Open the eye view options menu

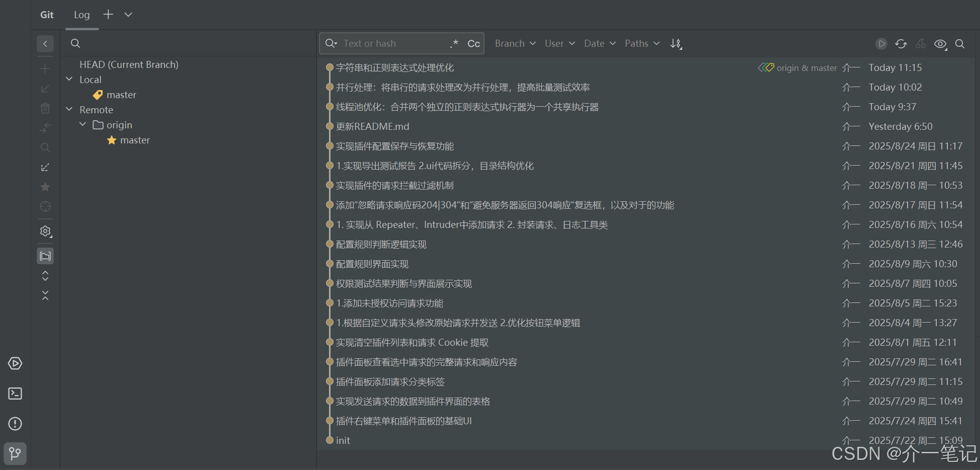click(x=940, y=44)
